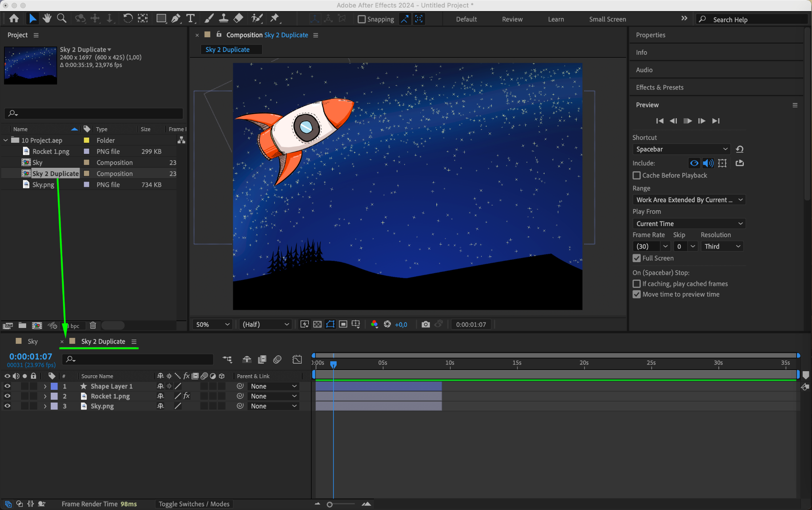Switch to the Review workspace
The height and width of the screenshot is (510, 812).
512,19
